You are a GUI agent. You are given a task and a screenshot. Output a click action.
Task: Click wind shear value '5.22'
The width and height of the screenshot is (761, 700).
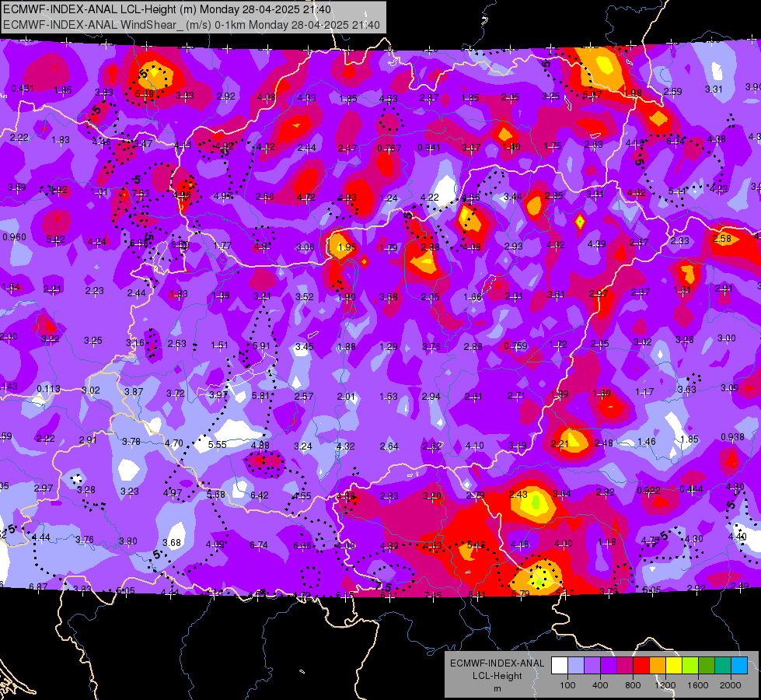[56, 239]
